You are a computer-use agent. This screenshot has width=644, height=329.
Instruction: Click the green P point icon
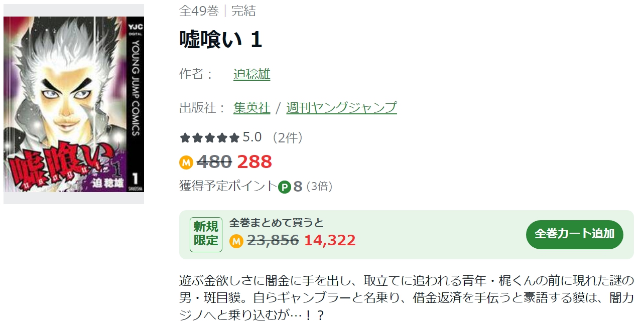click(x=285, y=187)
